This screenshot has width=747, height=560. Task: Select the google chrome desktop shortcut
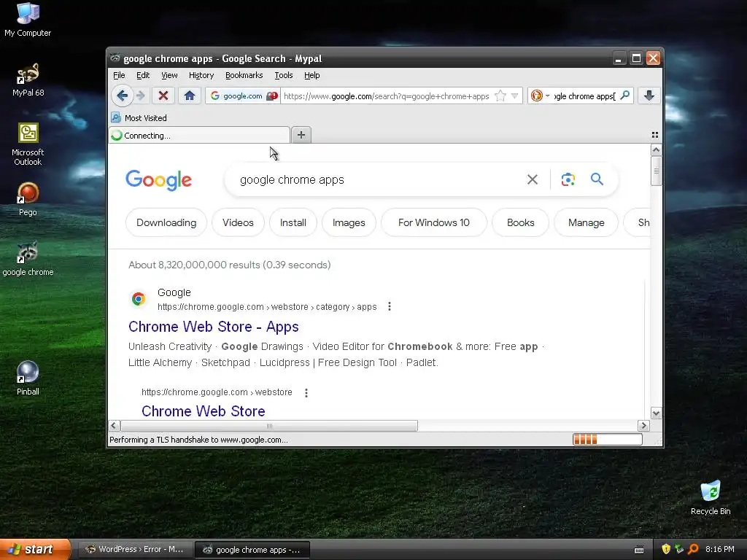(x=28, y=260)
